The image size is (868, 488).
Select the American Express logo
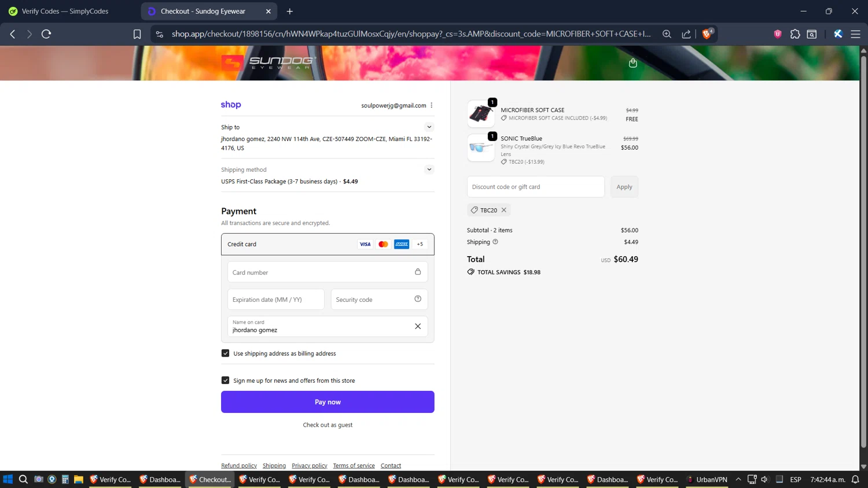coord(402,244)
